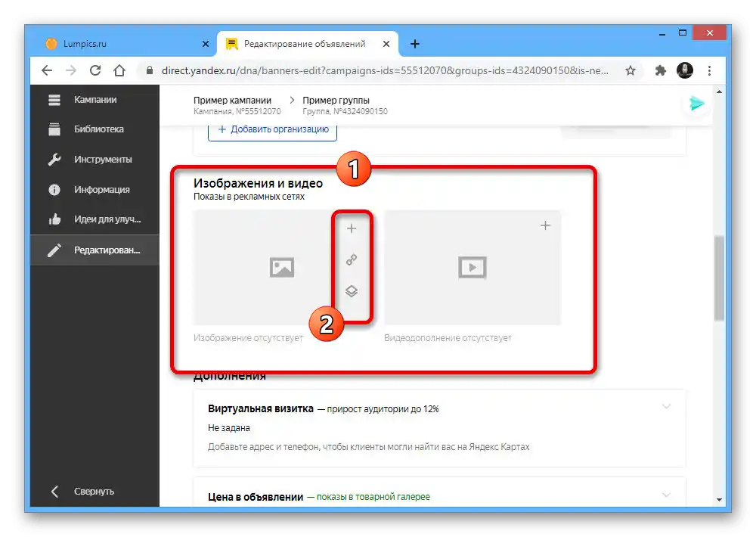
Task: Click the browser back arrow
Action: click(x=47, y=70)
